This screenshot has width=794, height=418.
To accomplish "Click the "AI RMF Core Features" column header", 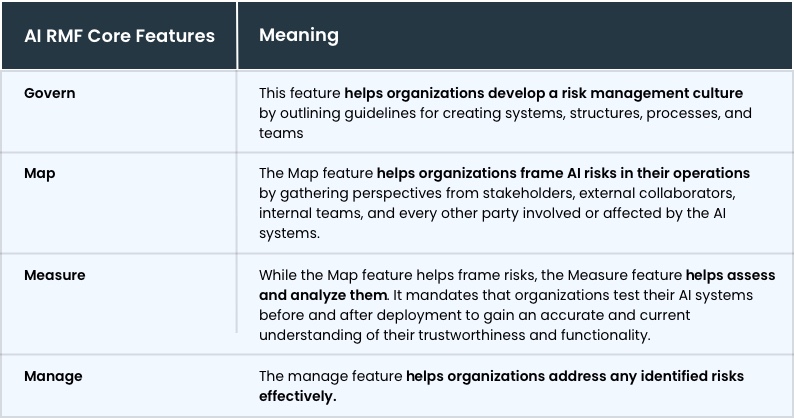I will pos(119,36).
